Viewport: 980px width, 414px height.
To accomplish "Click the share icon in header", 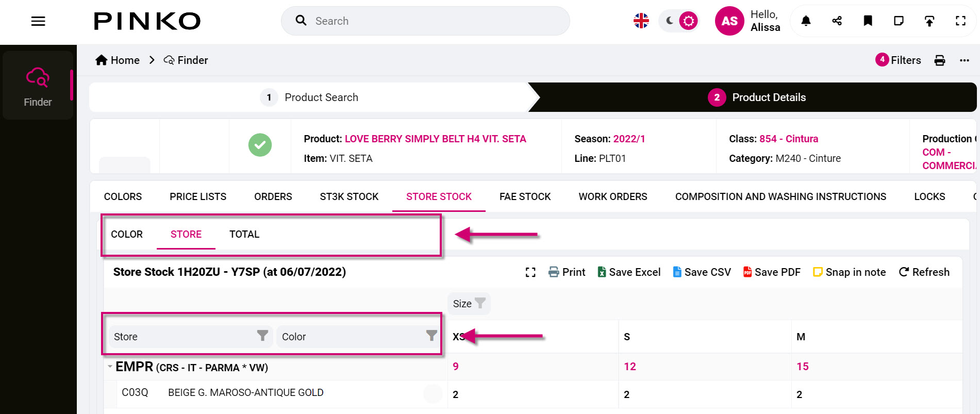I will point(837,21).
